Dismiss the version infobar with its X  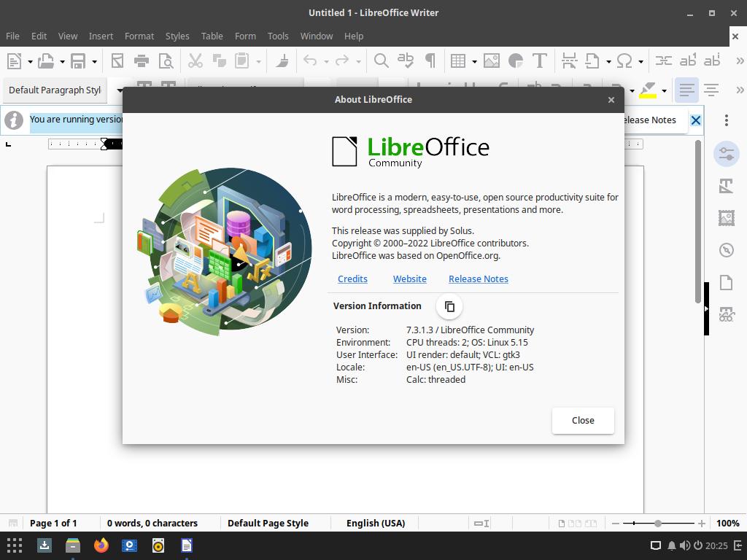(x=695, y=120)
